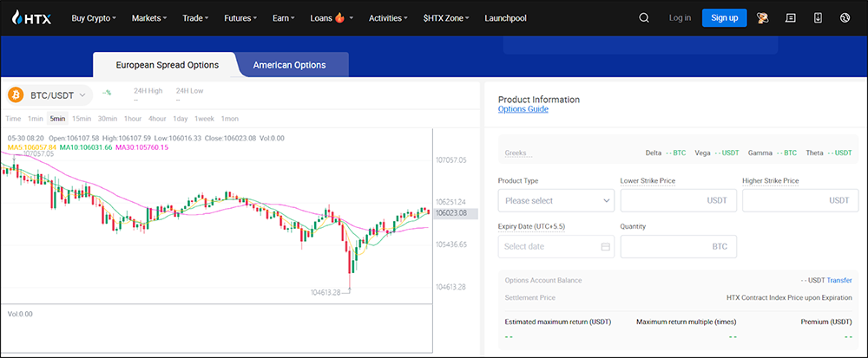Click the 24H Low label
868x358 pixels.
(x=190, y=91)
